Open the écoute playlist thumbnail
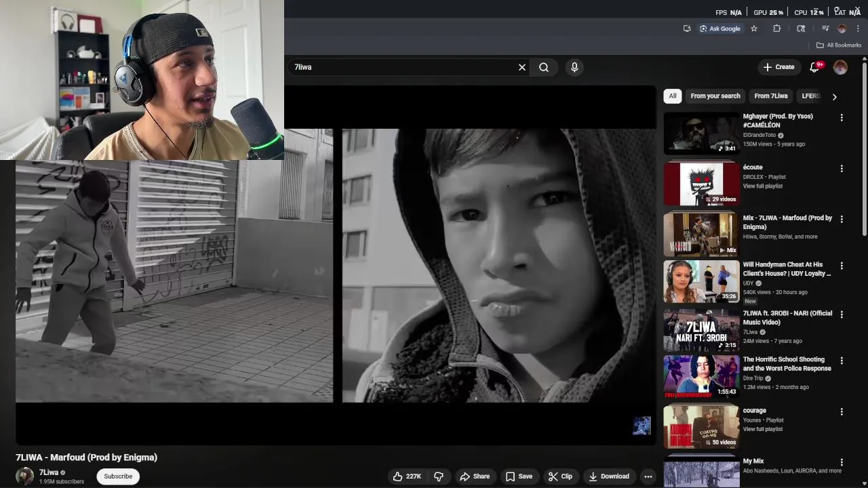 click(701, 184)
